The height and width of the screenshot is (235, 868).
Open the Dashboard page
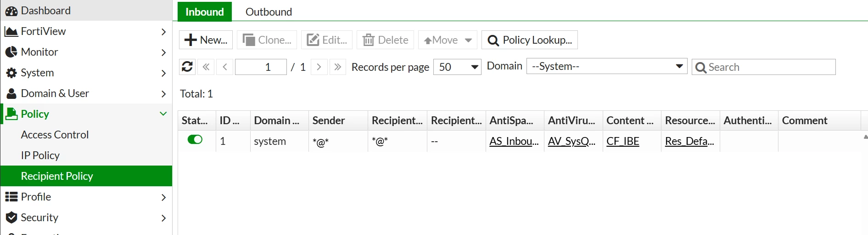86,11
